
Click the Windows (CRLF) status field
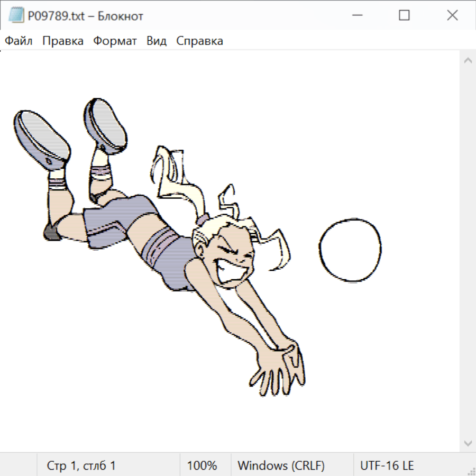[281, 466]
